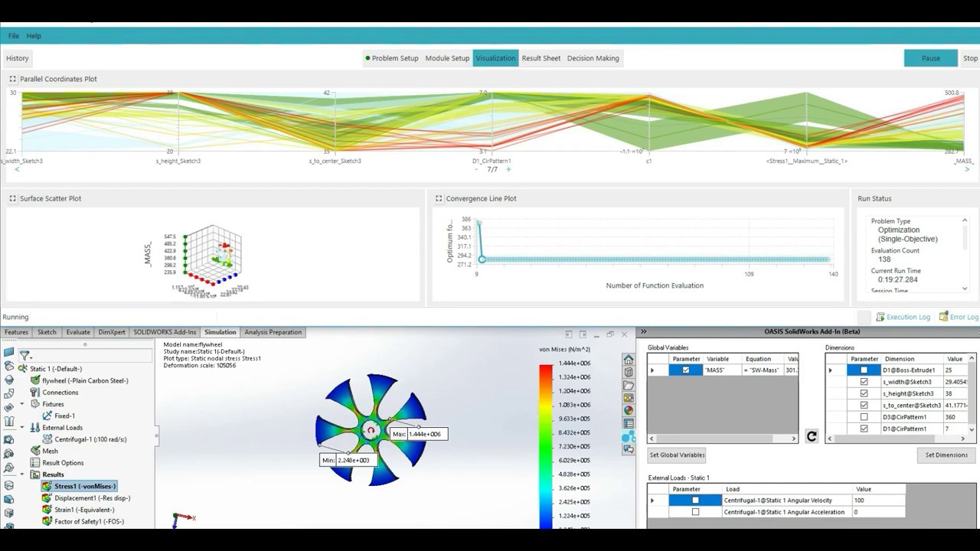Maximize the Convergence Line Plot panel
The width and height of the screenshot is (980, 551).
click(x=439, y=198)
